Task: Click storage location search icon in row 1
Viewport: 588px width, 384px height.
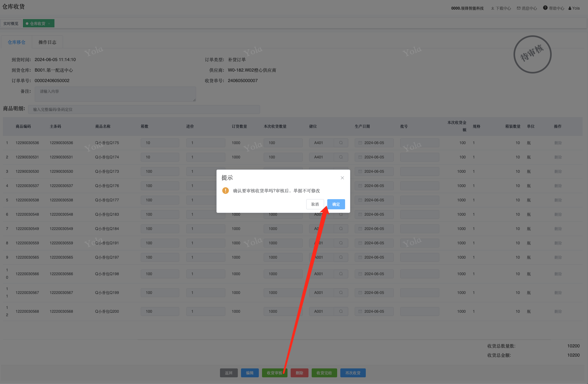Action: click(x=341, y=143)
